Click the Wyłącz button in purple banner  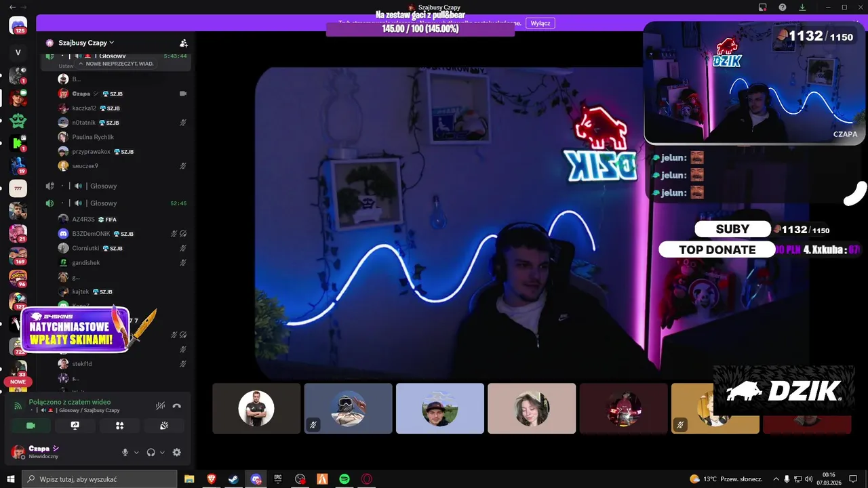(x=540, y=23)
